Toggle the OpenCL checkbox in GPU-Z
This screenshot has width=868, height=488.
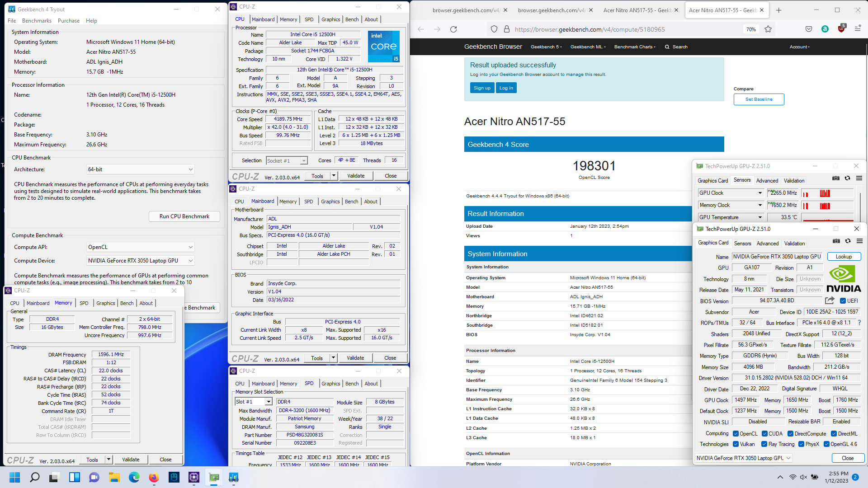coord(736,434)
